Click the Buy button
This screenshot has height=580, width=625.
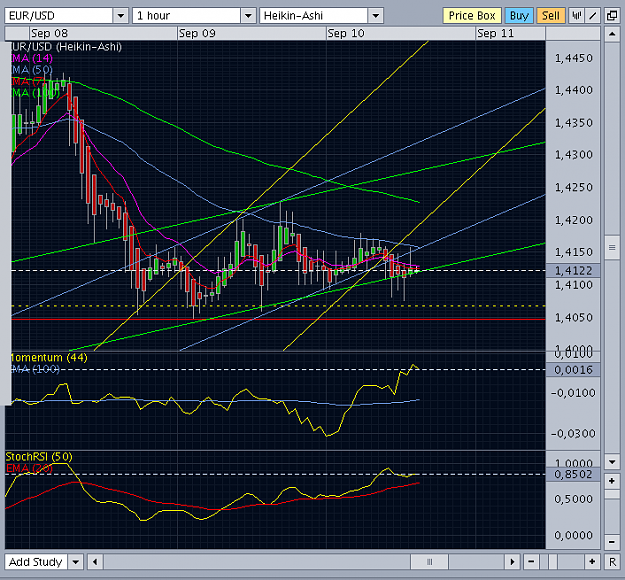click(x=519, y=16)
